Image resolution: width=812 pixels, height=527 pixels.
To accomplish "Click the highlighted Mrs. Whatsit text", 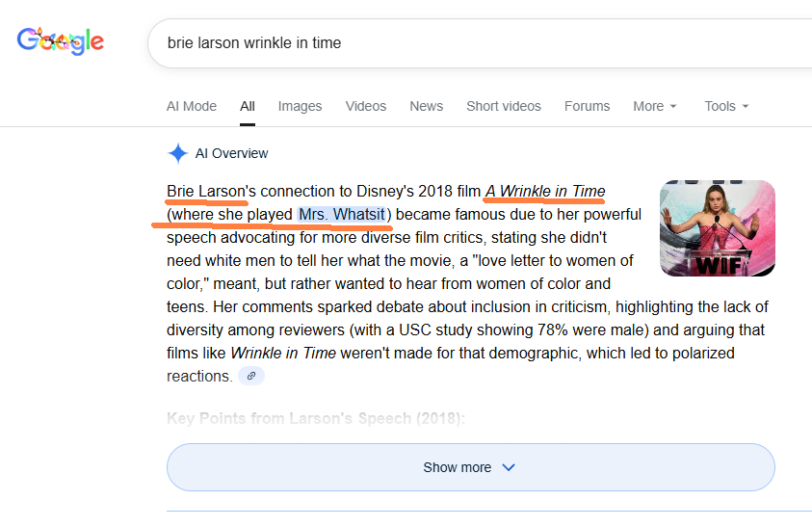I will click(342, 214).
